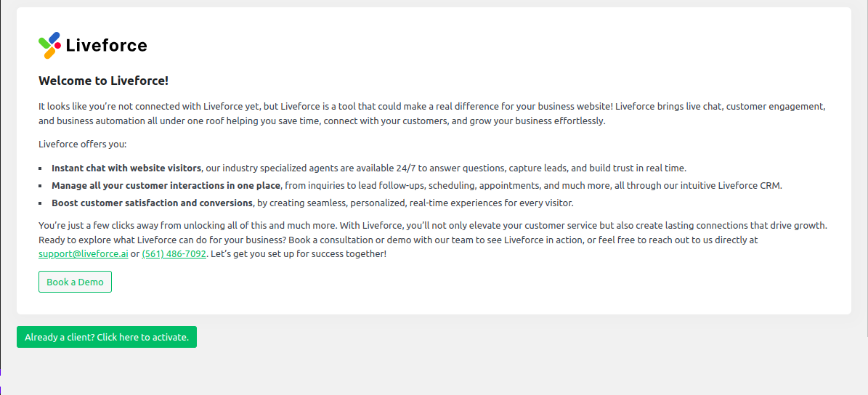Select the square bullet before Boost customer satisfaction
This screenshot has height=395, width=868.
pyautogui.click(x=41, y=203)
